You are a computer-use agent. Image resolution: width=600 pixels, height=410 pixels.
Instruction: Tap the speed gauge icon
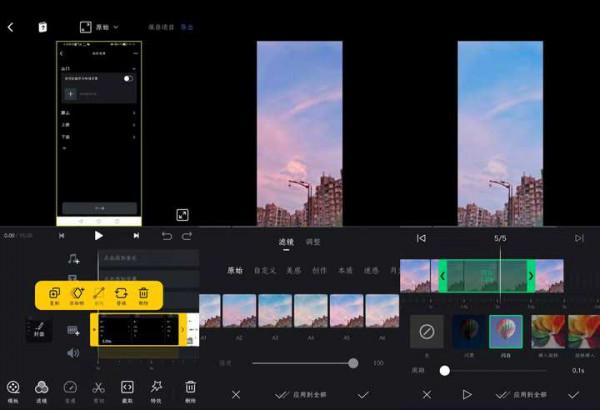pos(70,388)
